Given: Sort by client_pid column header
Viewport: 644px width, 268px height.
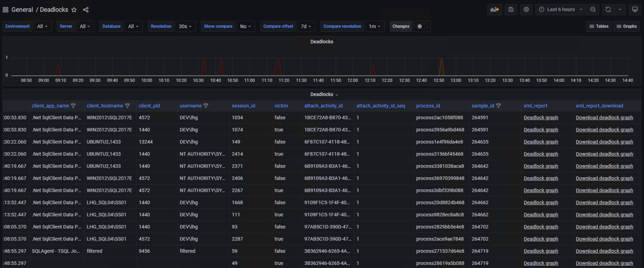Looking at the screenshot, I should tap(149, 106).
